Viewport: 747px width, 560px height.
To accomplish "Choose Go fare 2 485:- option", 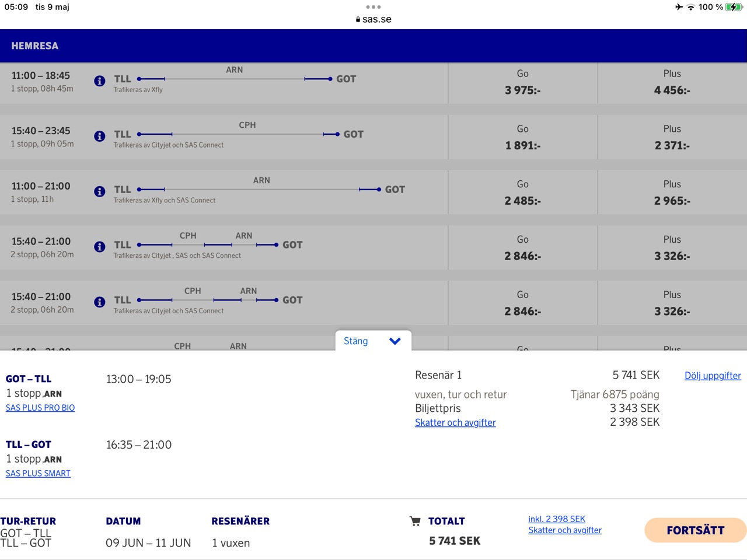I will [522, 193].
